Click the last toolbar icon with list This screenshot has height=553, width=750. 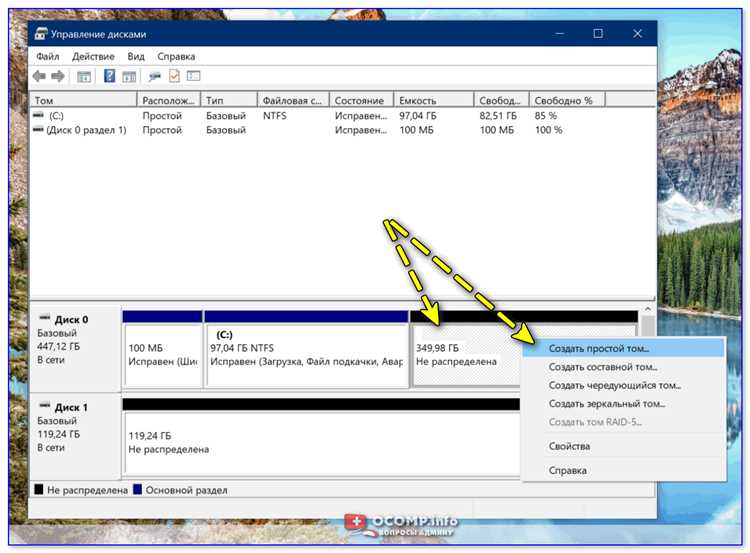pos(193,76)
